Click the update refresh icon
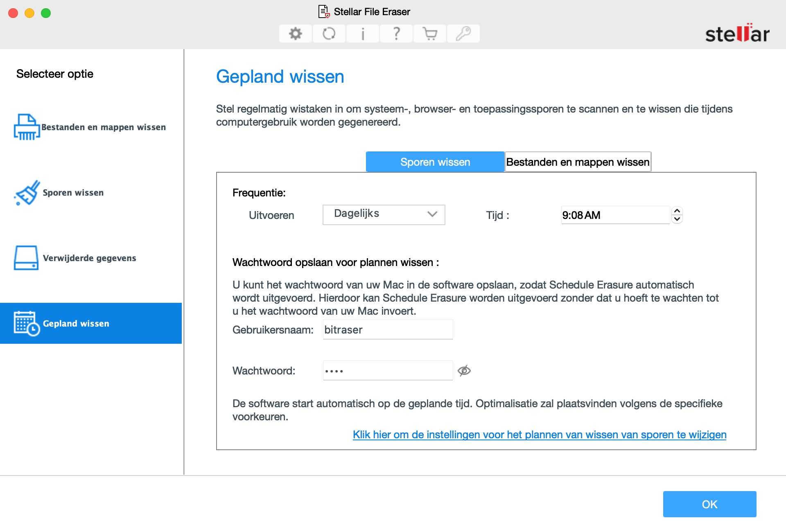The width and height of the screenshot is (786, 532). click(x=329, y=34)
